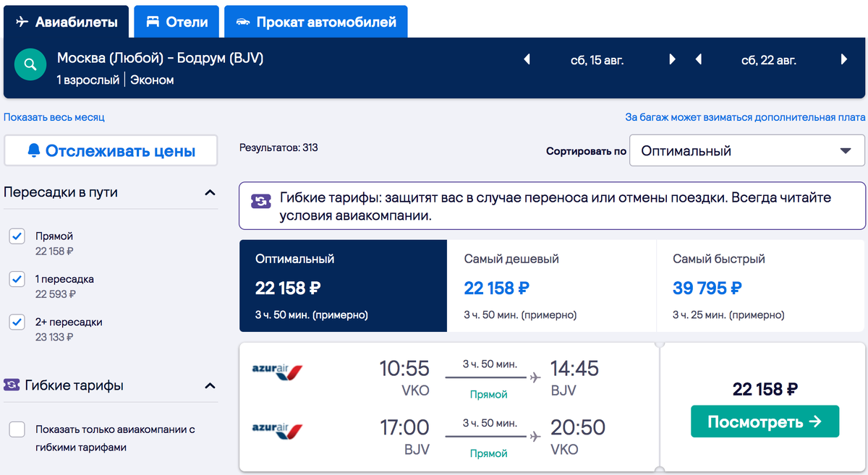
Task: Go to previous return date arrow
Action: [698, 60]
